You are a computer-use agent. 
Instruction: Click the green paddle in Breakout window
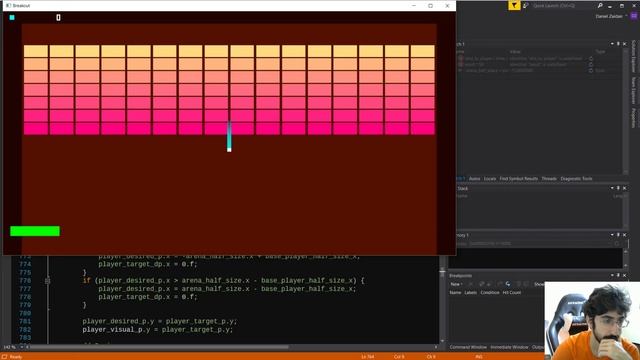(x=35, y=231)
